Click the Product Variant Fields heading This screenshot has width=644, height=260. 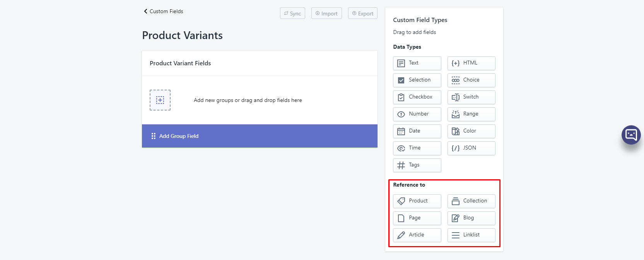pyautogui.click(x=180, y=63)
